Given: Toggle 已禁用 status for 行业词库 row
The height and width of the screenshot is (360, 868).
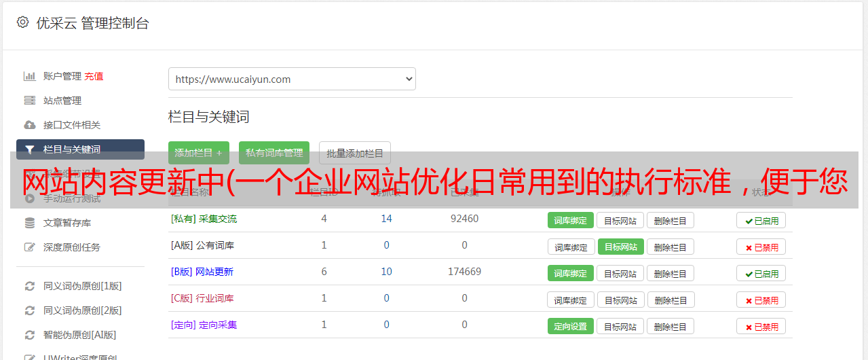Looking at the screenshot, I should (x=761, y=300).
